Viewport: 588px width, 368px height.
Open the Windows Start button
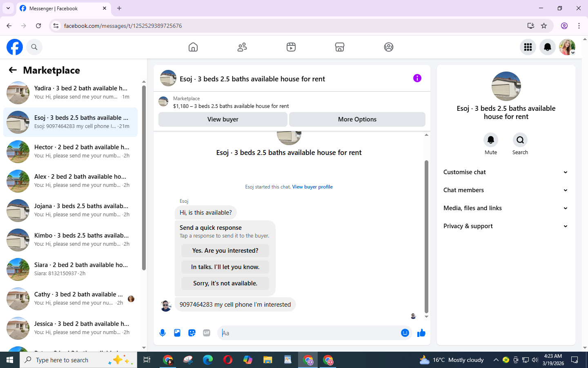click(x=10, y=360)
